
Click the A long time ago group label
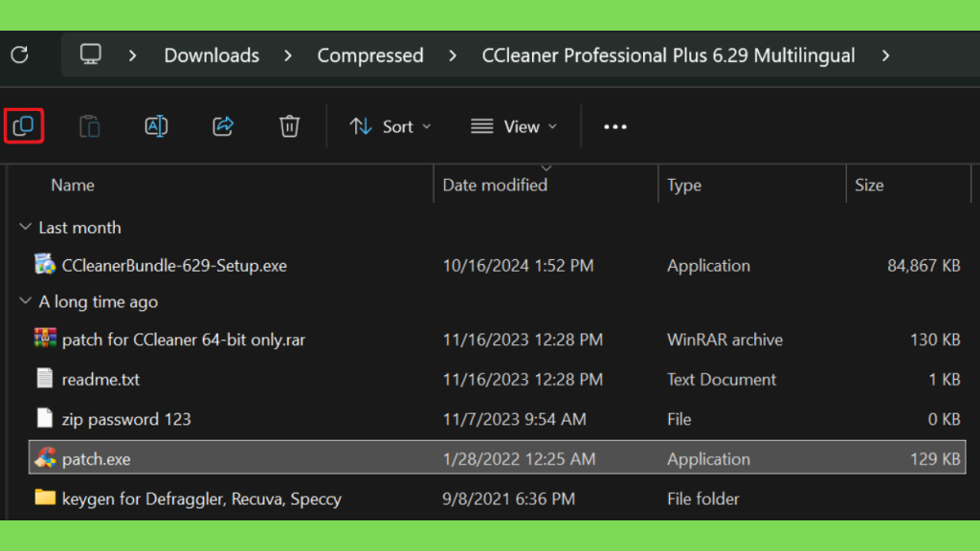pos(99,301)
